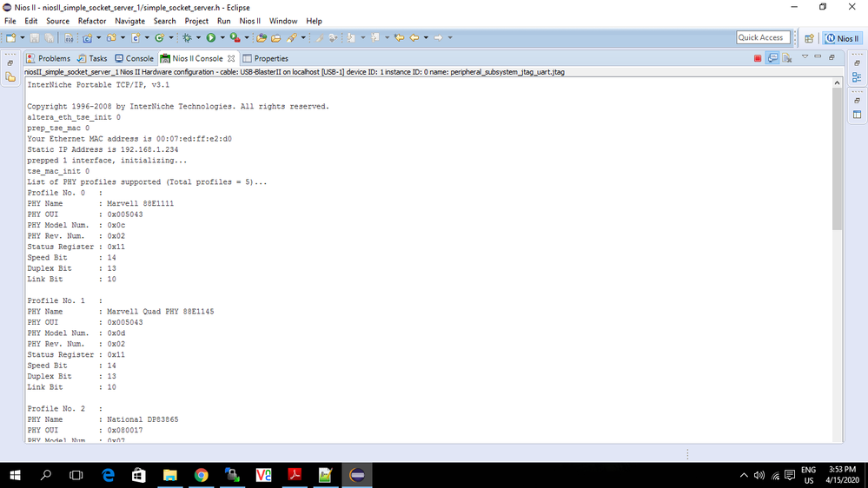
Task: Open the Windows Start menu
Action: point(15,475)
